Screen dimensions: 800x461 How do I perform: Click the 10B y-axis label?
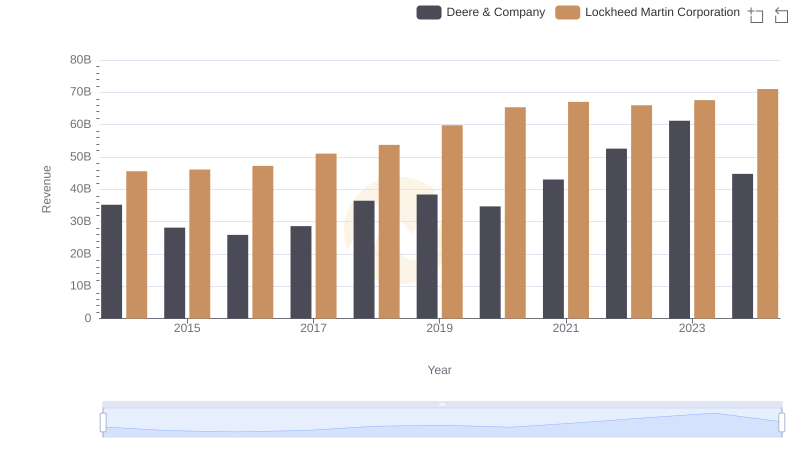81,286
